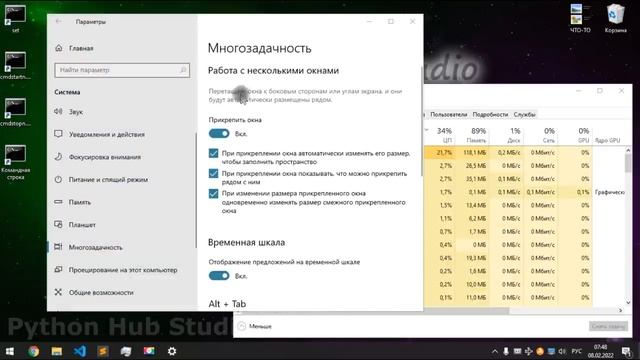Uncheck show what can snap next checkbox
This screenshot has height=360, width=640.
pos(213,173)
